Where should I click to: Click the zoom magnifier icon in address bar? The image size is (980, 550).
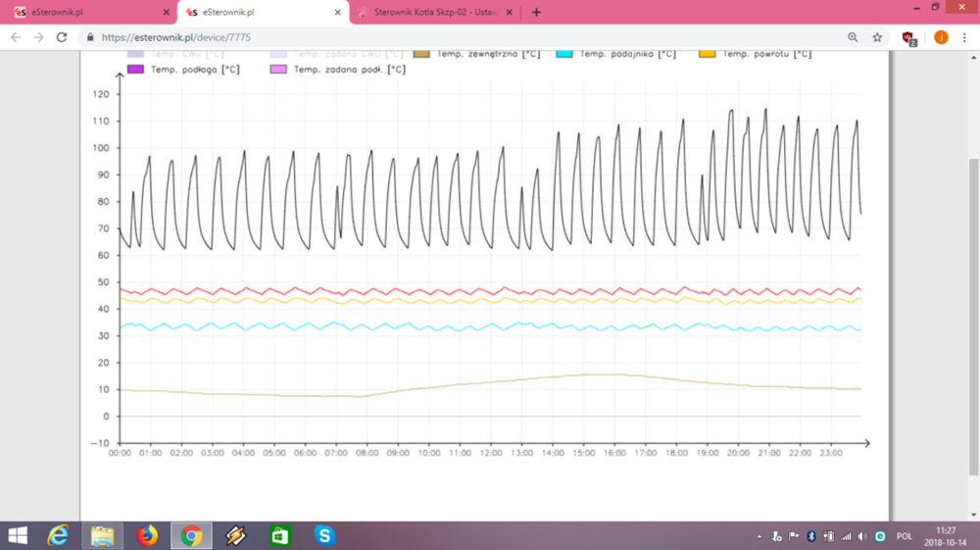853,37
